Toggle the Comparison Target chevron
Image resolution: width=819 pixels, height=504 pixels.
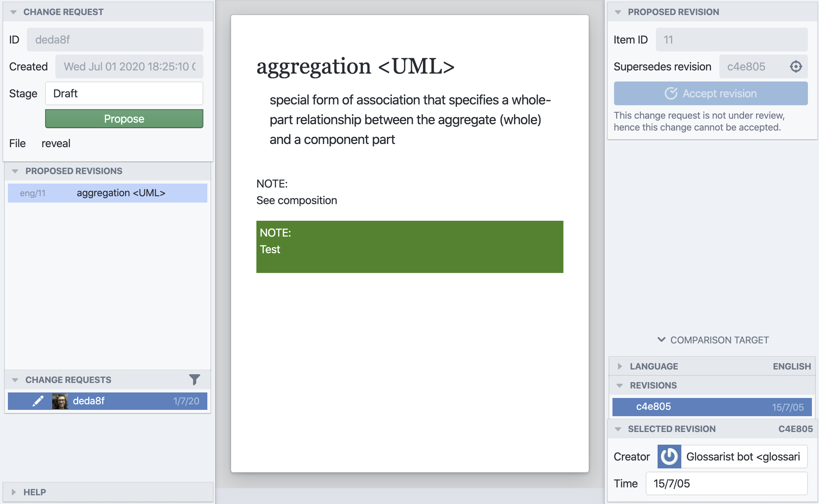pos(661,340)
